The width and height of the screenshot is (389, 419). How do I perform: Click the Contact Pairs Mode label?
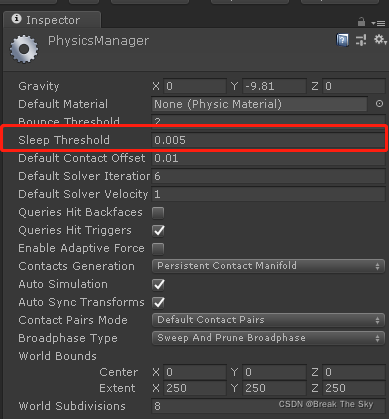(x=73, y=320)
